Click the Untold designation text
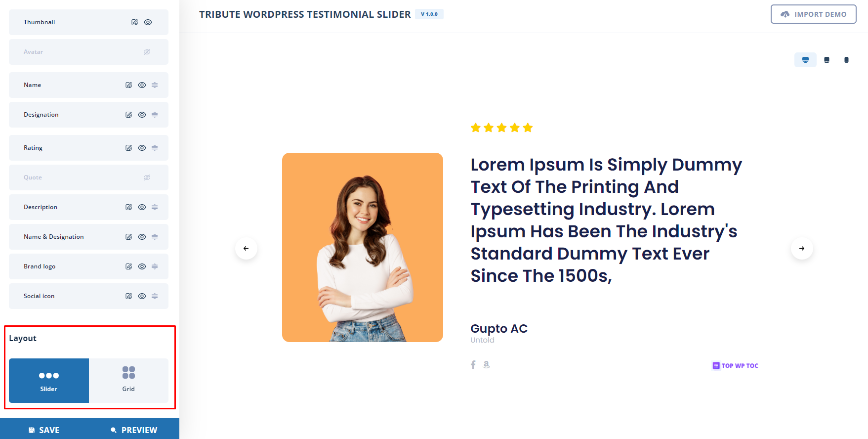The height and width of the screenshot is (439, 868). [482, 340]
